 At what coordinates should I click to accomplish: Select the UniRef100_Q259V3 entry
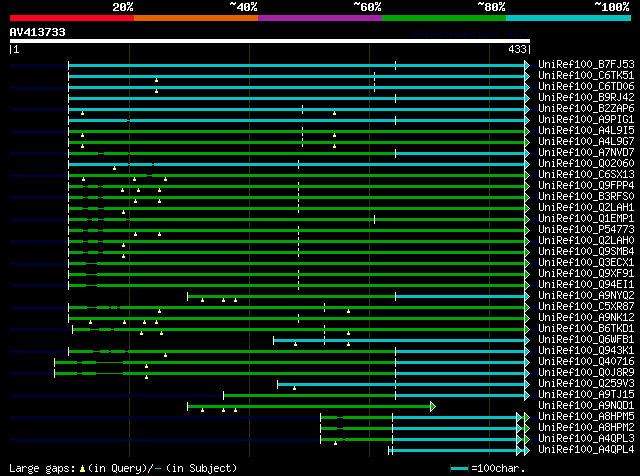[x=586, y=384]
